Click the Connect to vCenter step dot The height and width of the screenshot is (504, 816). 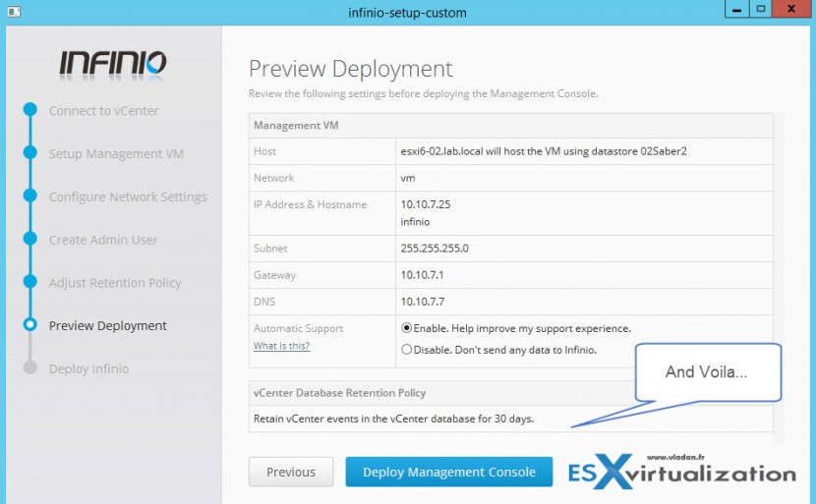30,110
